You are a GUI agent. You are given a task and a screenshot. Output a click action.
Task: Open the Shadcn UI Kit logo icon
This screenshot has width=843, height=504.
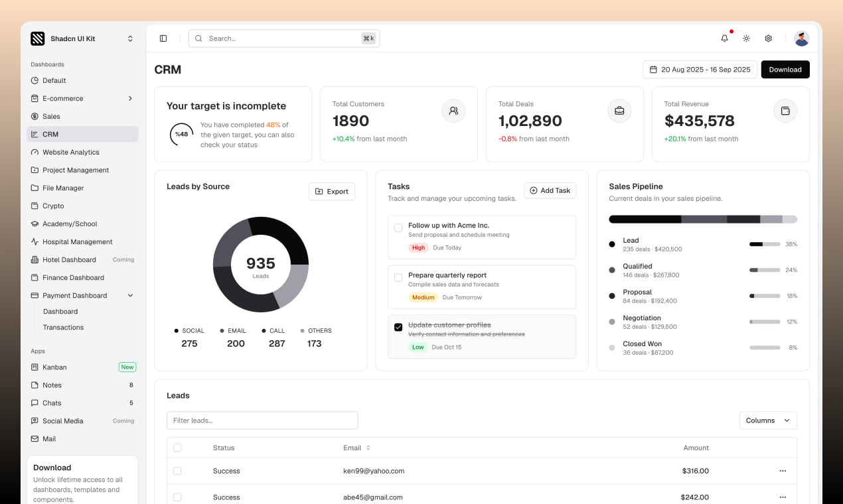[38, 38]
